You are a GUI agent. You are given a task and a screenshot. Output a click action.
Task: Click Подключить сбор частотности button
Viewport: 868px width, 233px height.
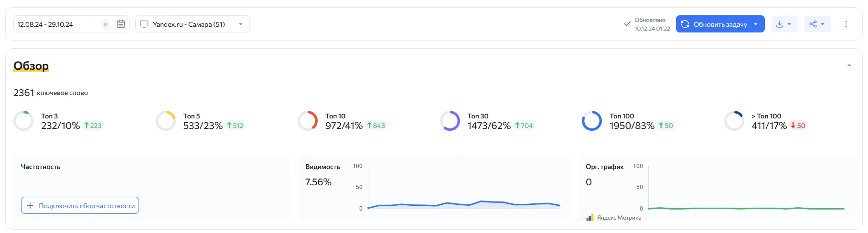(80, 205)
